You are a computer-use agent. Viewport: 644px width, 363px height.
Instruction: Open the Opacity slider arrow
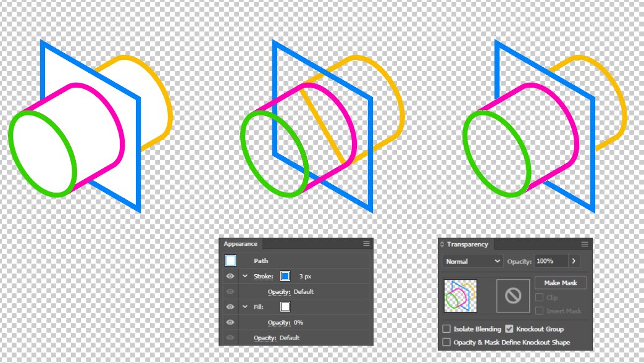click(574, 261)
